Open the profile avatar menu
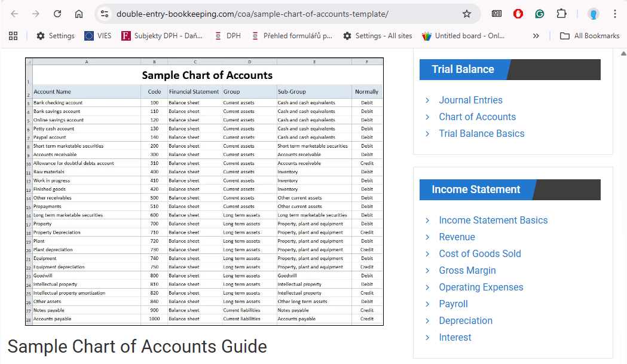Screen dimensions: 627x364 click(x=594, y=14)
